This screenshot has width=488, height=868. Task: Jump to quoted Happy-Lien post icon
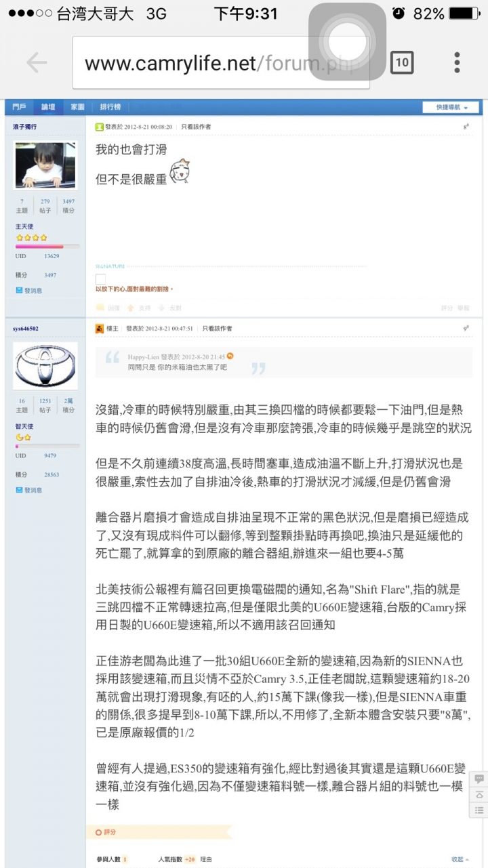(x=230, y=356)
